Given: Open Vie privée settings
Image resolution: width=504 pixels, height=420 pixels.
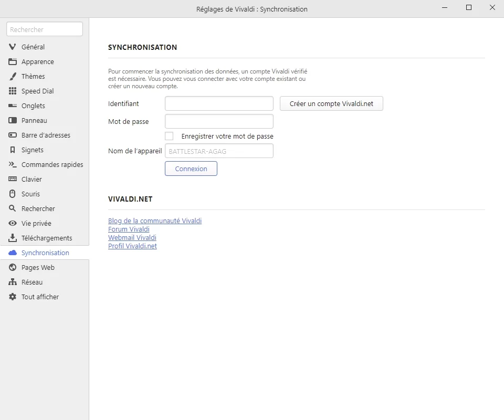Looking at the screenshot, I should (36, 223).
